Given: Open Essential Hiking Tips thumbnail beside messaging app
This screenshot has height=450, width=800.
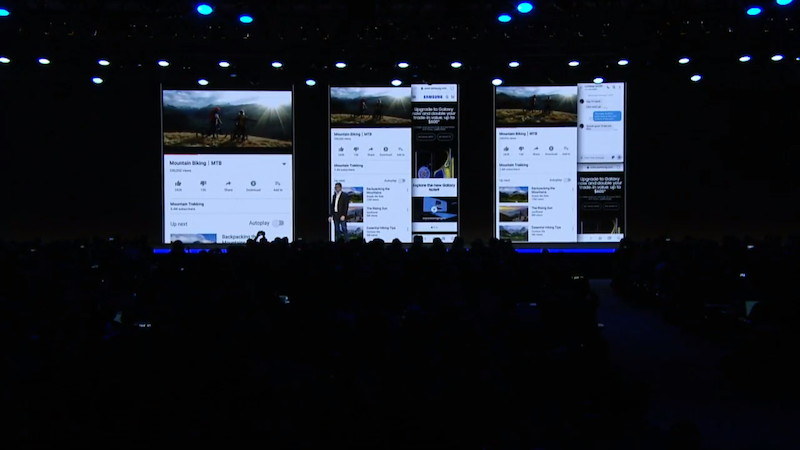Looking at the screenshot, I should (513, 232).
